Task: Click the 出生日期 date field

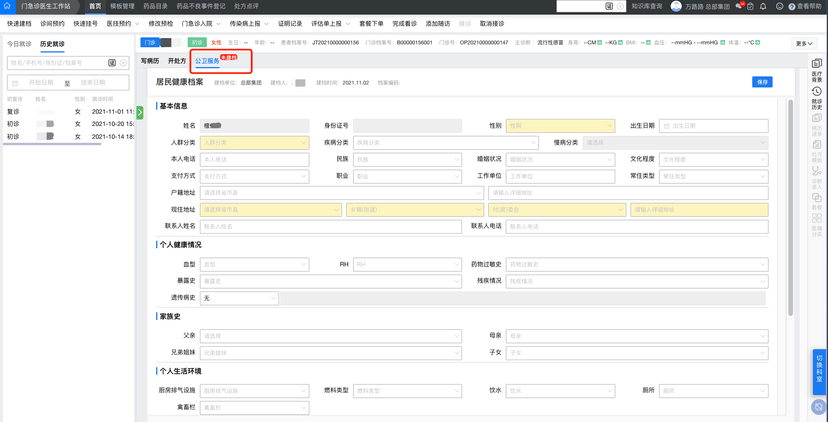Action: point(714,126)
